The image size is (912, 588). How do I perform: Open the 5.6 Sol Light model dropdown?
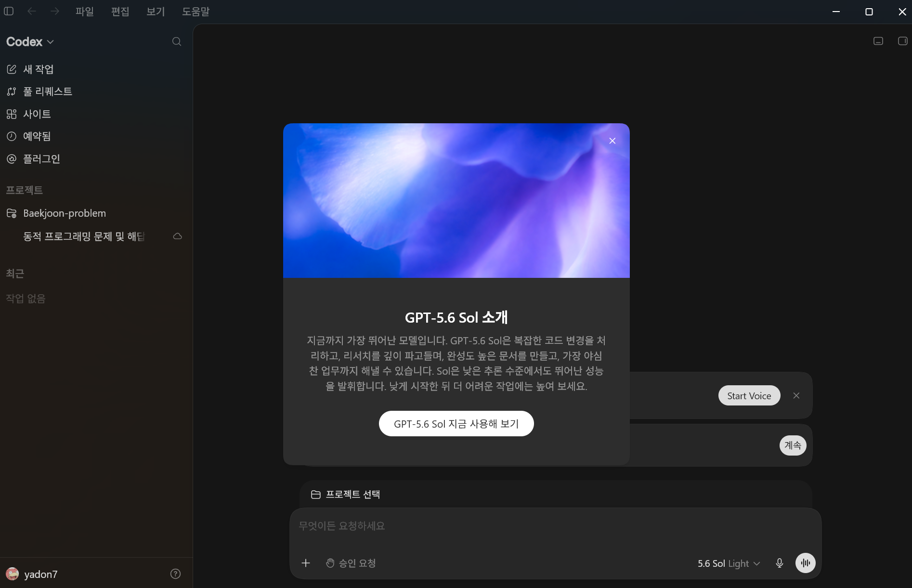click(729, 563)
